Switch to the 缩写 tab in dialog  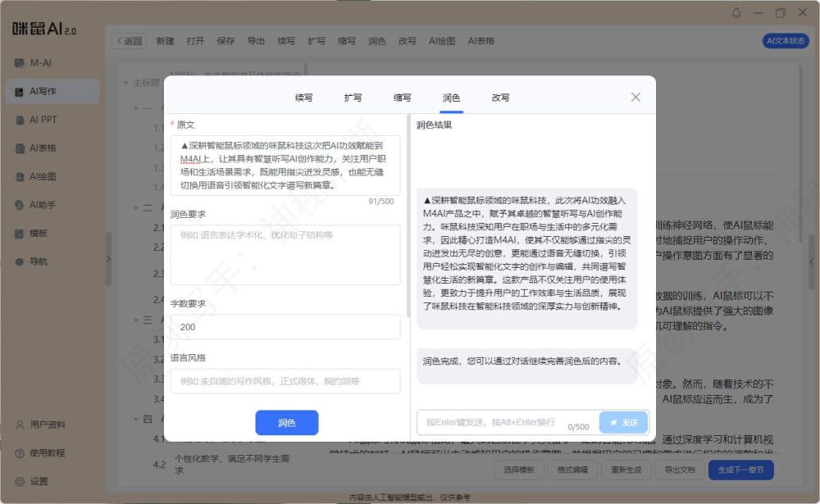[402, 98]
